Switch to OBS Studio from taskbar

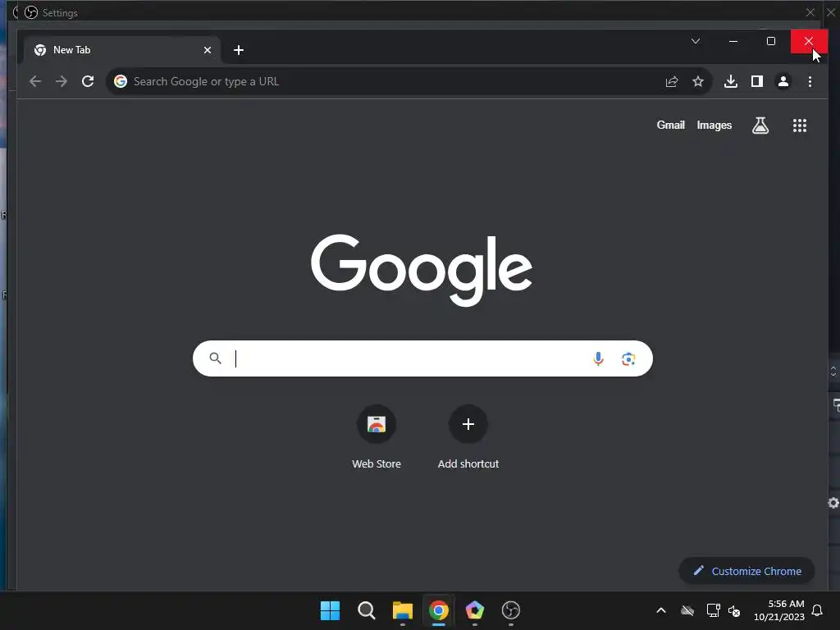pyautogui.click(x=510, y=610)
